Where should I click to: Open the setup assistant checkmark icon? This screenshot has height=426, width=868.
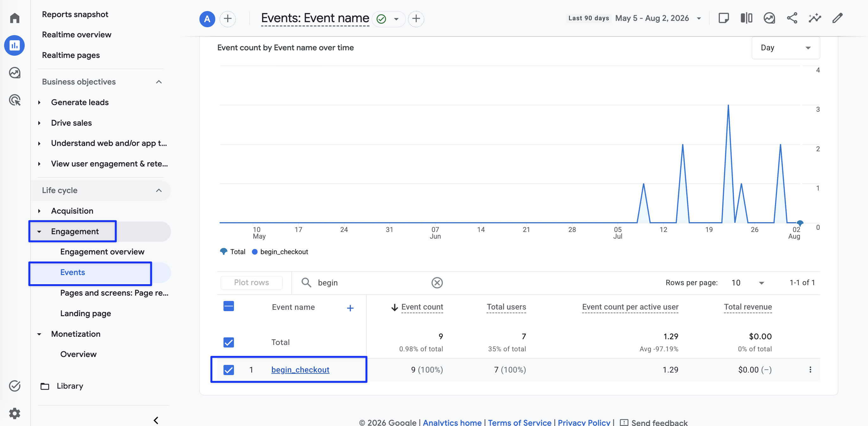tap(15, 385)
